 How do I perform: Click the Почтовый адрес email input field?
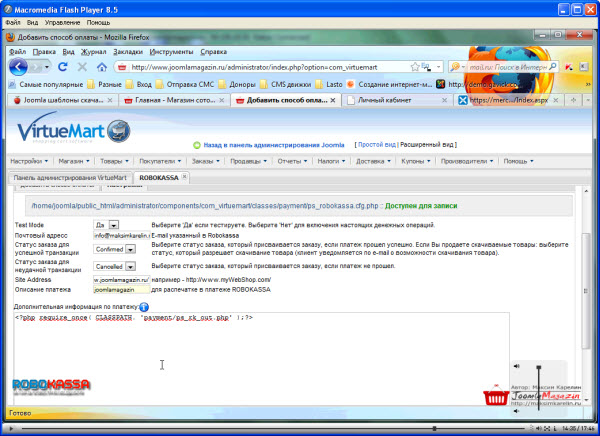coord(120,235)
